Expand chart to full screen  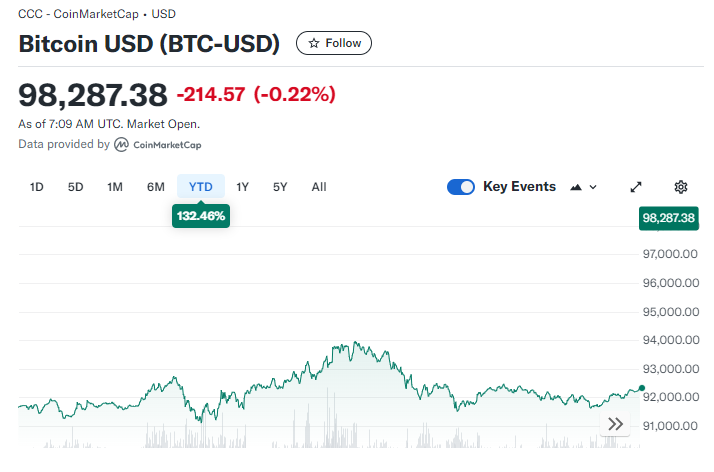(x=636, y=187)
